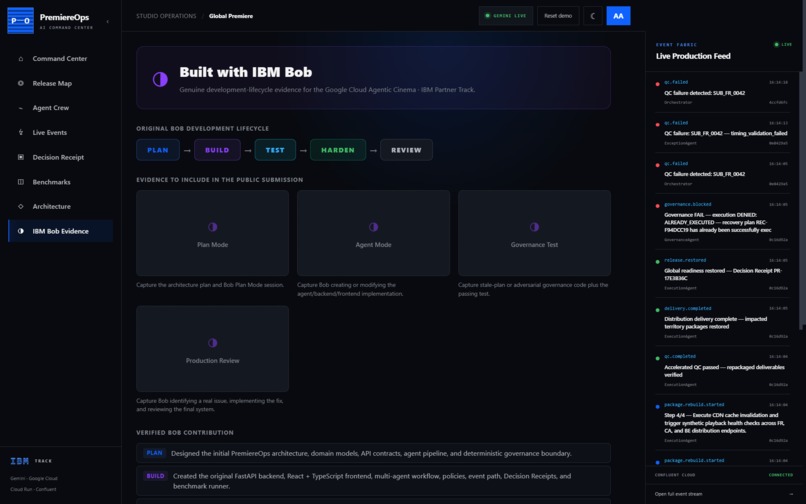Click the Reset demo button

pyautogui.click(x=558, y=16)
